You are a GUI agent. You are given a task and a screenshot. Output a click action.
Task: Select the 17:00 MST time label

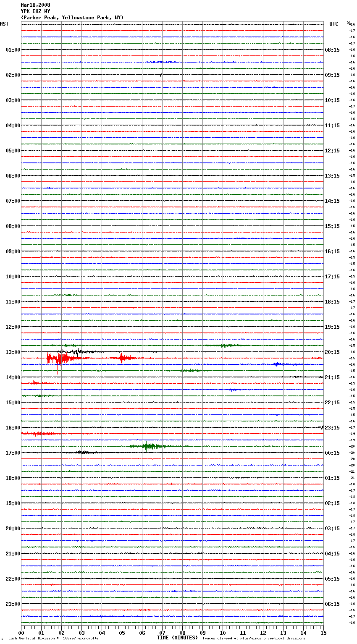click(x=13, y=453)
